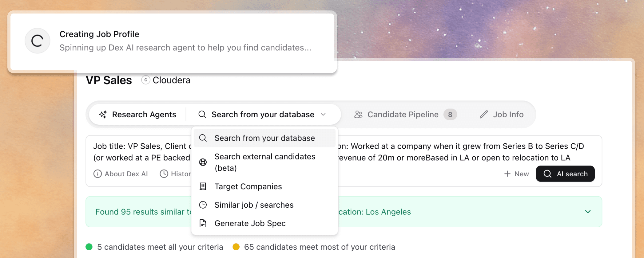This screenshot has width=644, height=258.
Task: Run the AI search button
Action: (x=565, y=174)
